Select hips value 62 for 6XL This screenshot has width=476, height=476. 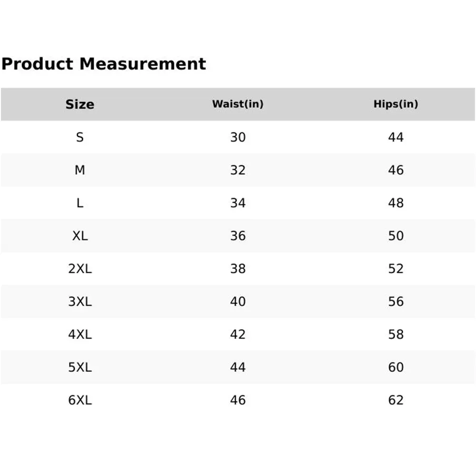tap(396, 400)
